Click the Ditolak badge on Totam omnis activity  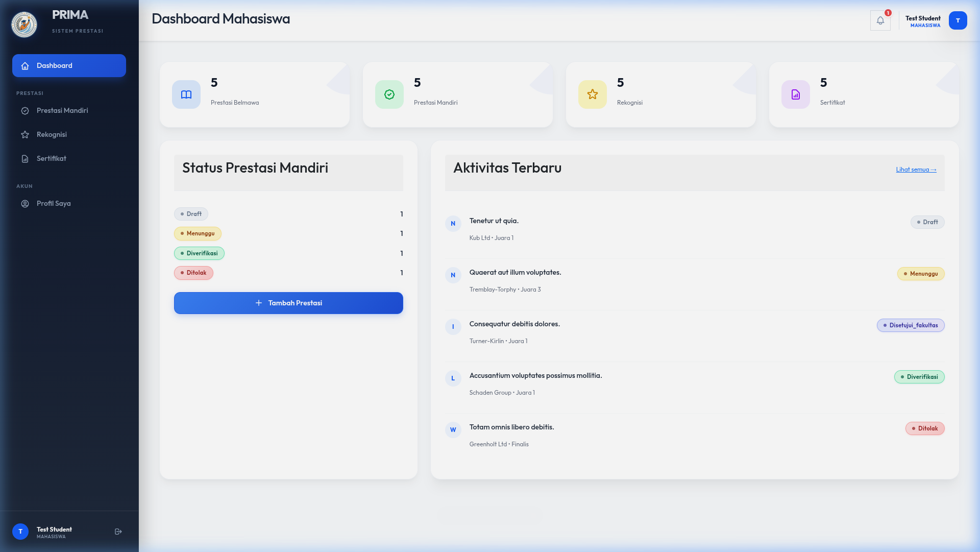[x=925, y=428]
